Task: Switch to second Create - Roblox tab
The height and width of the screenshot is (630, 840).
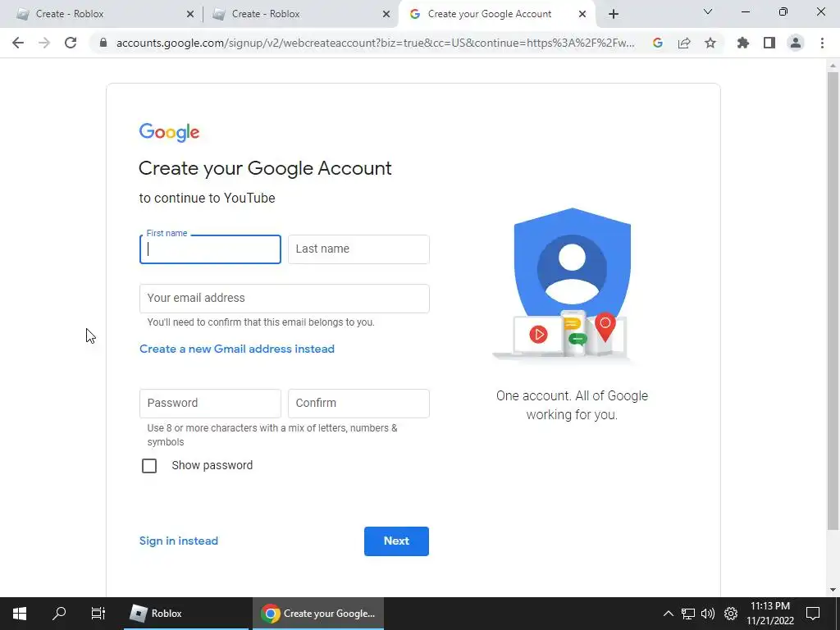Action: tap(301, 14)
